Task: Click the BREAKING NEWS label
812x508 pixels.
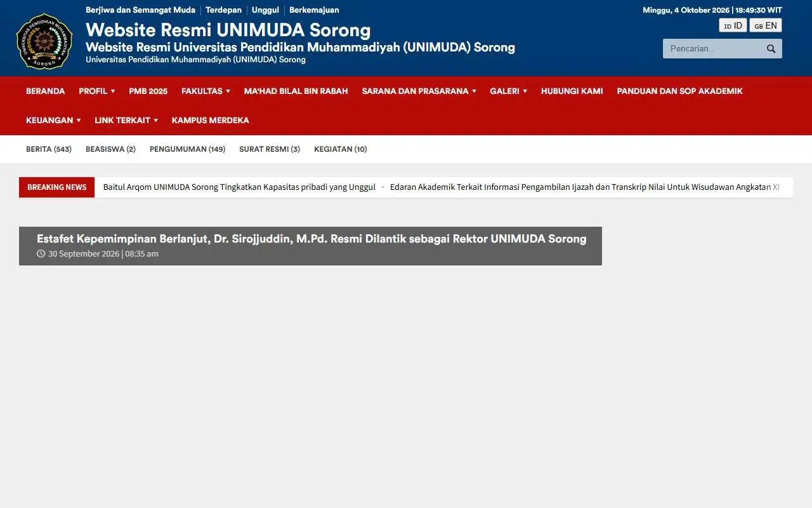Action: pyautogui.click(x=56, y=187)
